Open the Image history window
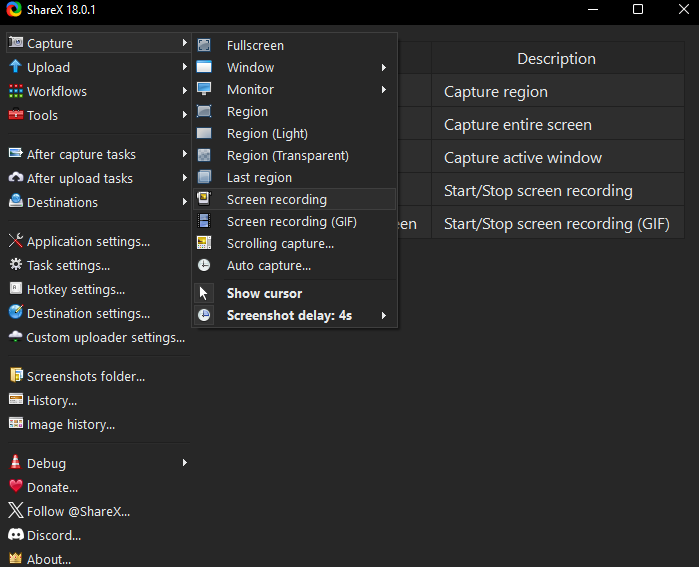This screenshot has height=567, width=699. tap(70, 424)
